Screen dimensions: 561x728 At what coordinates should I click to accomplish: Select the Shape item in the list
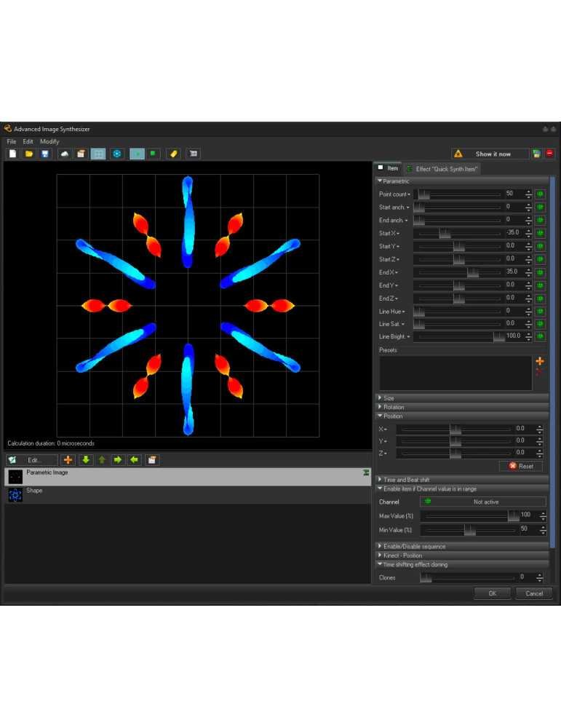tap(34, 491)
